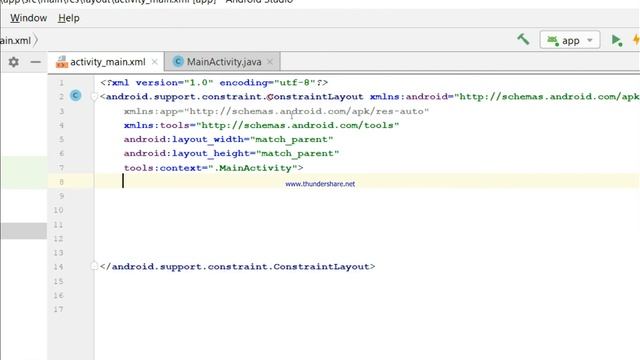Switch to the activity_main.xml tab
This screenshot has width=640, height=360.
pos(107,62)
